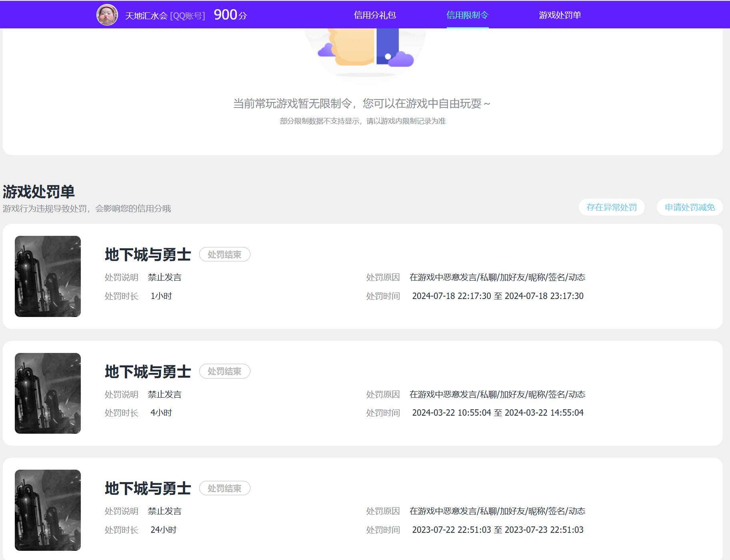Click 地下城与勇士 title of the 24小时 record
730x560 pixels.
[x=148, y=488]
